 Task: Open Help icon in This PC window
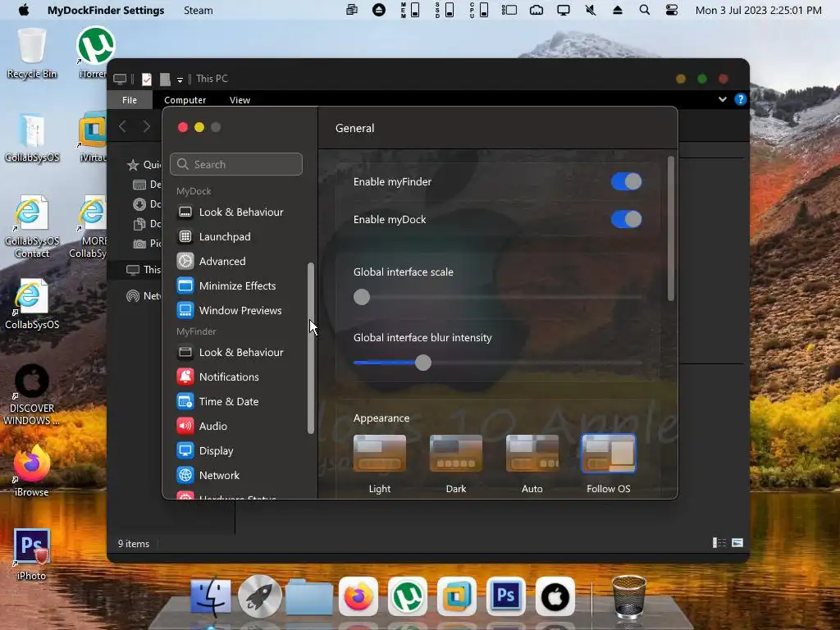(x=741, y=99)
